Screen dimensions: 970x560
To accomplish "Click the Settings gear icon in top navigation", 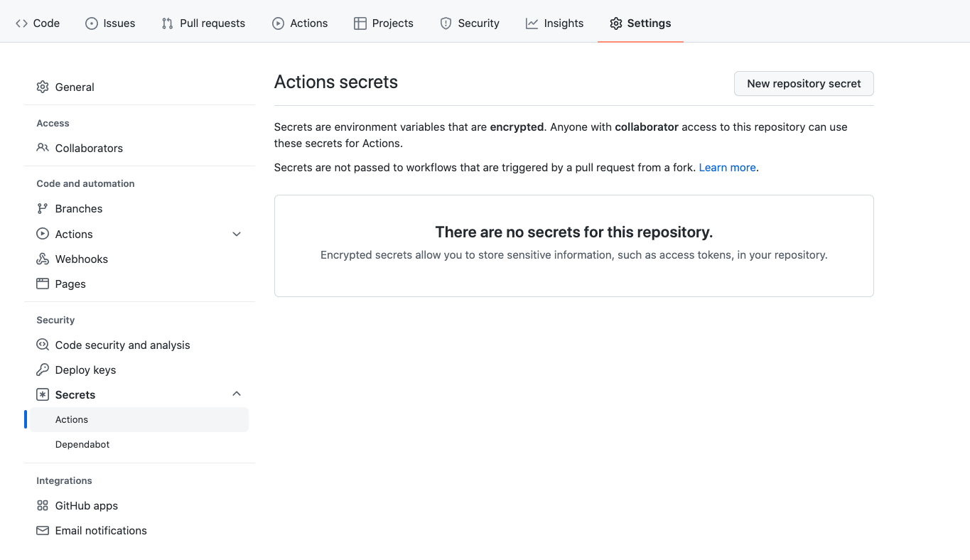I will (x=615, y=23).
